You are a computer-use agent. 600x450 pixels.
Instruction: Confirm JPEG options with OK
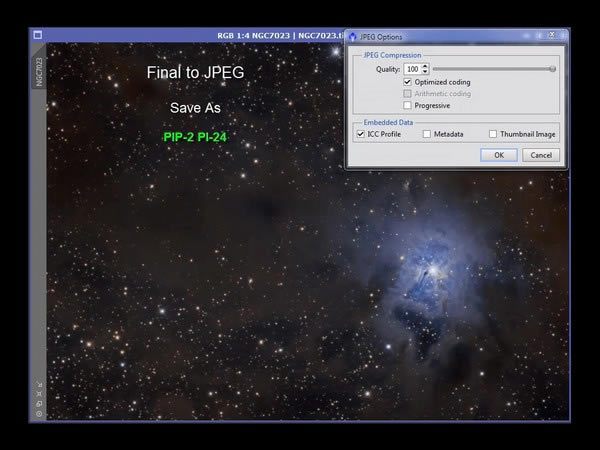click(499, 155)
